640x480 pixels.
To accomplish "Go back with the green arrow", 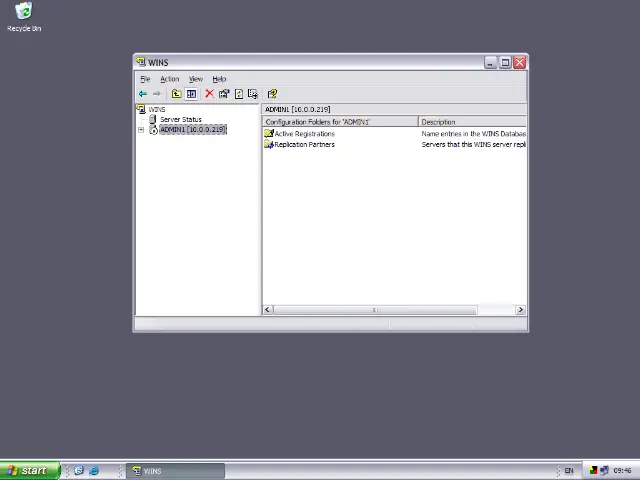I will [x=142, y=94].
